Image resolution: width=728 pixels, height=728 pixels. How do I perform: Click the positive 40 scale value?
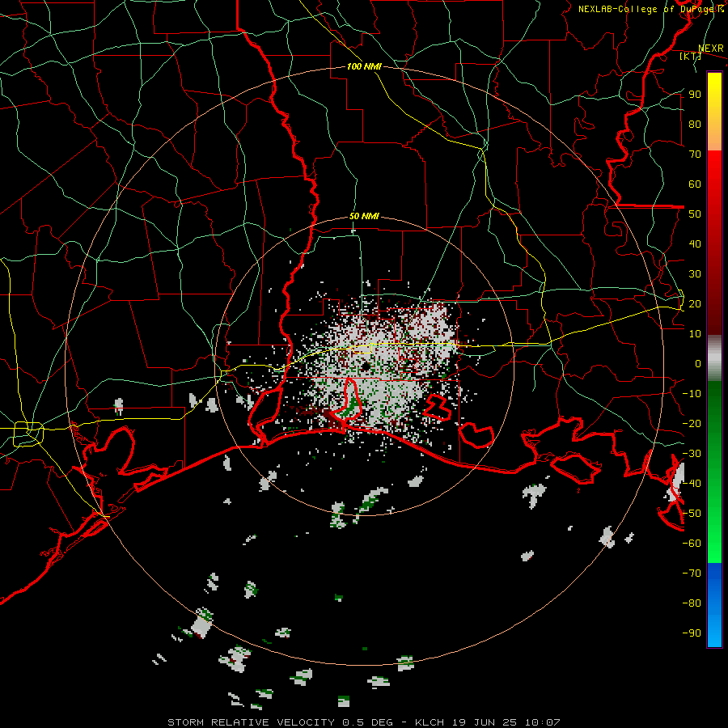695,243
